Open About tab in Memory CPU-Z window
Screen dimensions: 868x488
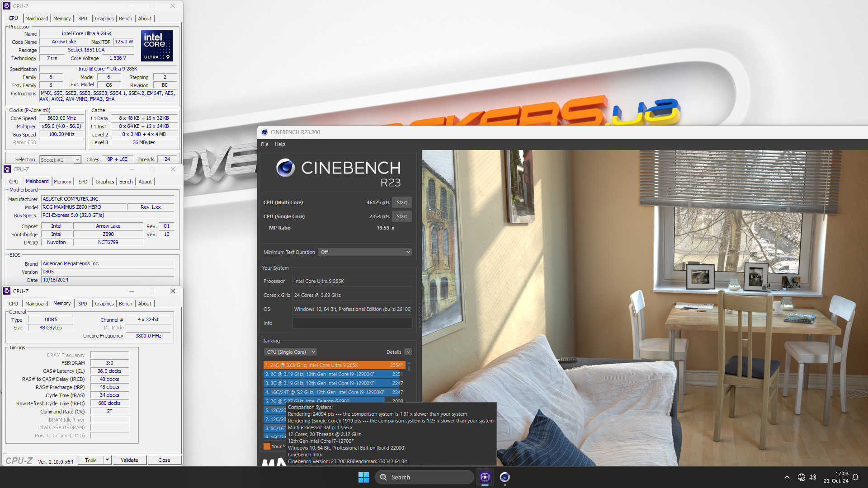point(145,304)
